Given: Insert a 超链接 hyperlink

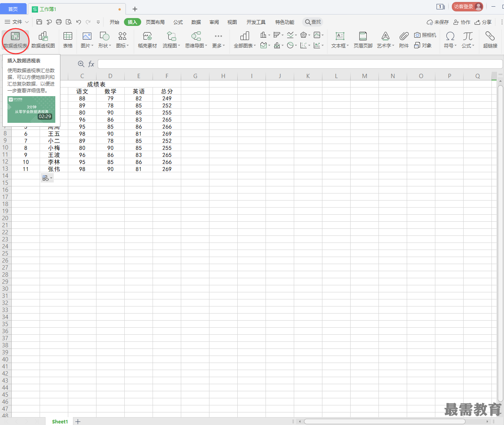Looking at the screenshot, I should pos(490,40).
